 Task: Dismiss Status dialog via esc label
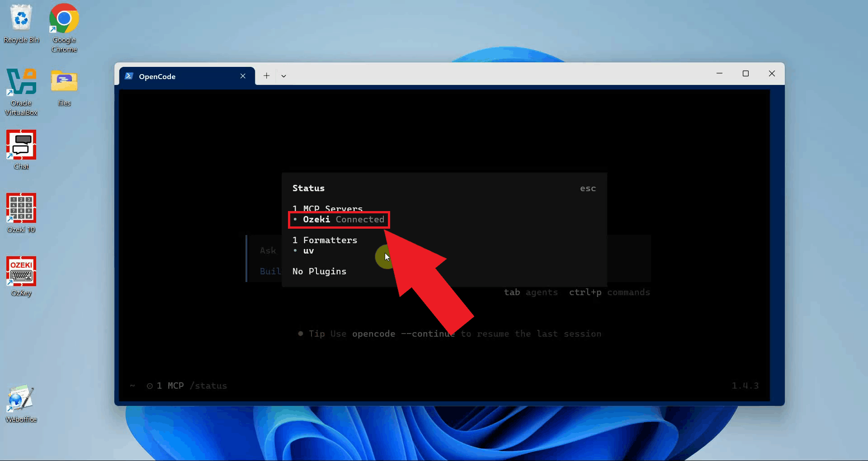(x=588, y=188)
